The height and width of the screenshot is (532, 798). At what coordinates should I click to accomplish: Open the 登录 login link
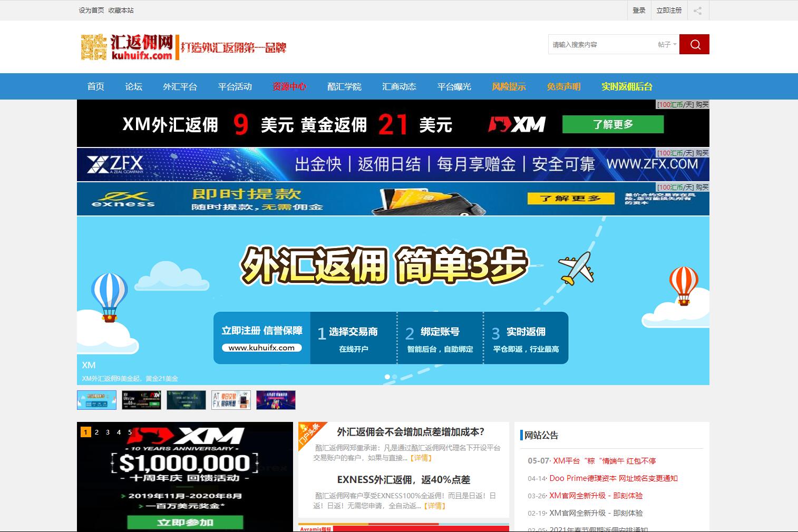coord(639,11)
